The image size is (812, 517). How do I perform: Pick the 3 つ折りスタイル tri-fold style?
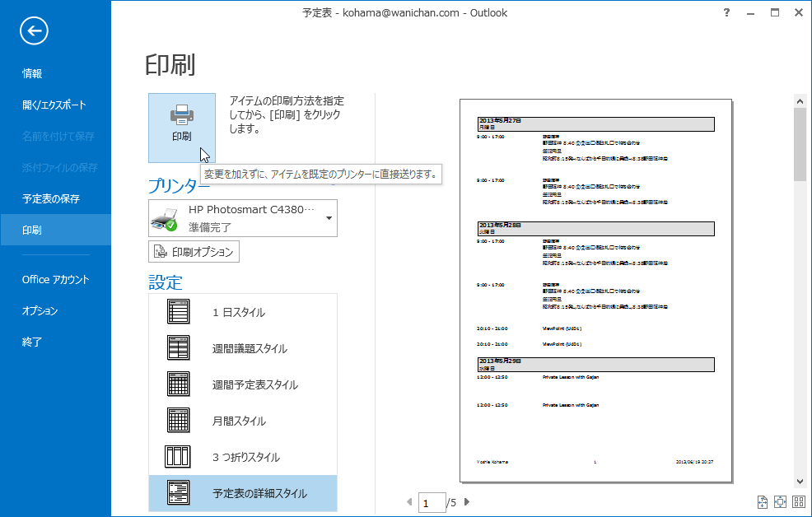coord(243,457)
